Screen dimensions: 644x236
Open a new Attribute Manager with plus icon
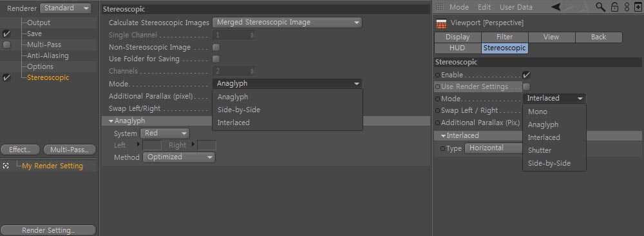638,7
